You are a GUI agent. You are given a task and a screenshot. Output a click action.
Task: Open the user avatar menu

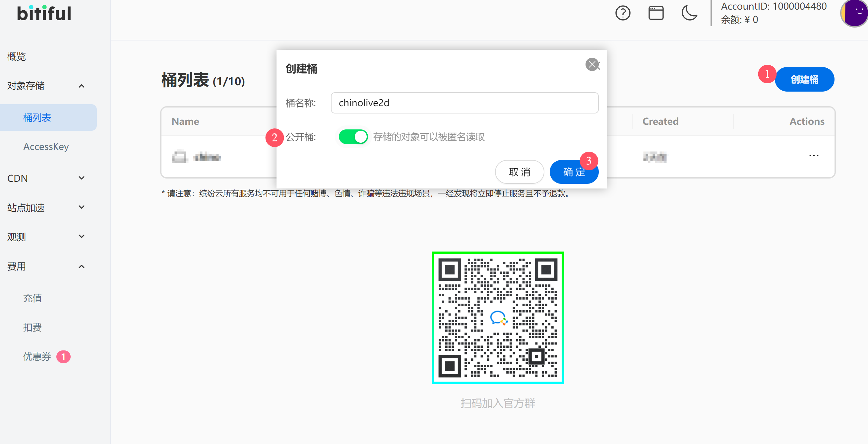point(854,13)
